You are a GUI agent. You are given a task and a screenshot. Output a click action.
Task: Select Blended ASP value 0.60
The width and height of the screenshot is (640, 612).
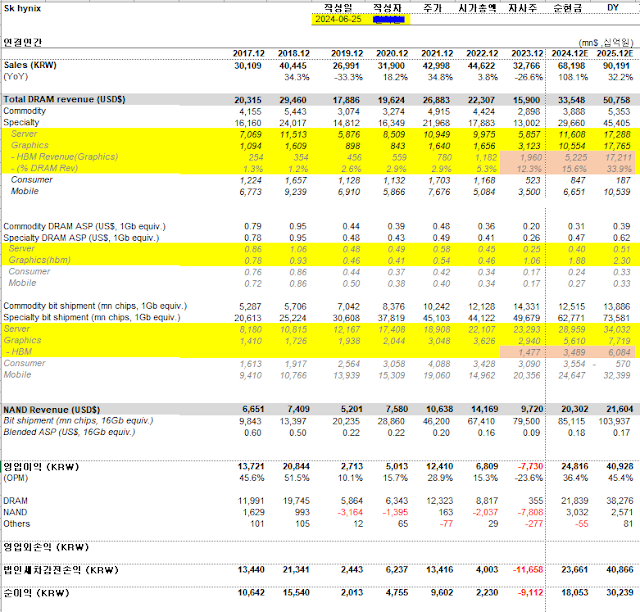(x=253, y=433)
